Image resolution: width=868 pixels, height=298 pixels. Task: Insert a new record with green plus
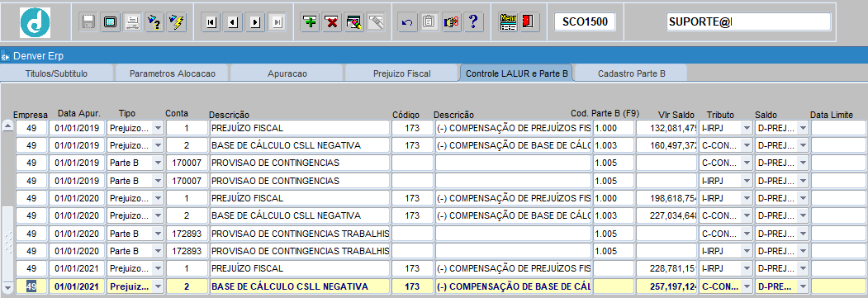coord(311,22)
